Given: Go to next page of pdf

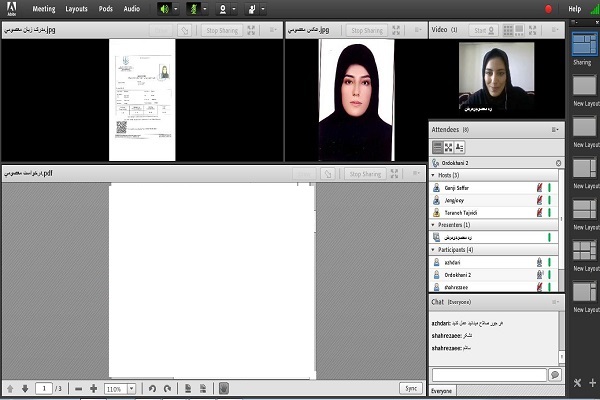Looking at the screenshot, I should pyautogui.click(x=25, y=389).
